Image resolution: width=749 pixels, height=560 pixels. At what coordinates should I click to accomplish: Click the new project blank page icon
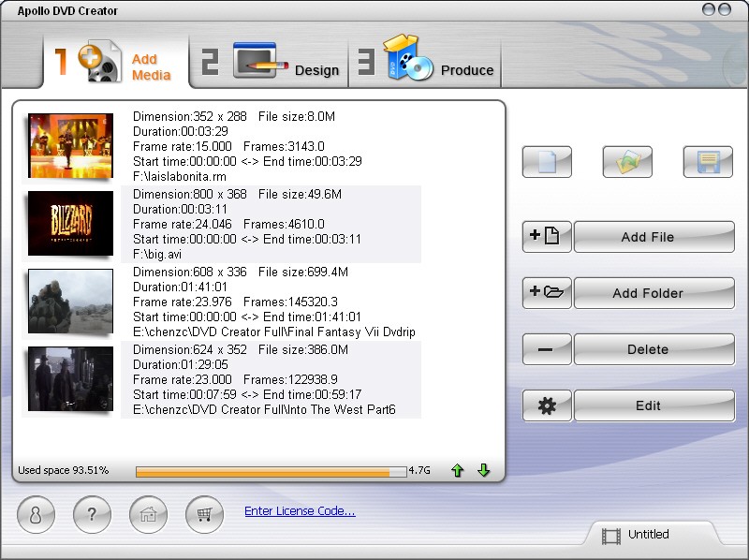click(547, 162)
